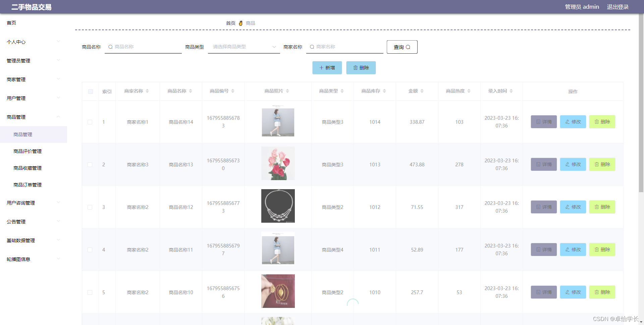This screenshot has width=644, height=325.
Task: Expand 商家管理 sidebar menu
Action: pyautogui.click(x=34, y=79)
